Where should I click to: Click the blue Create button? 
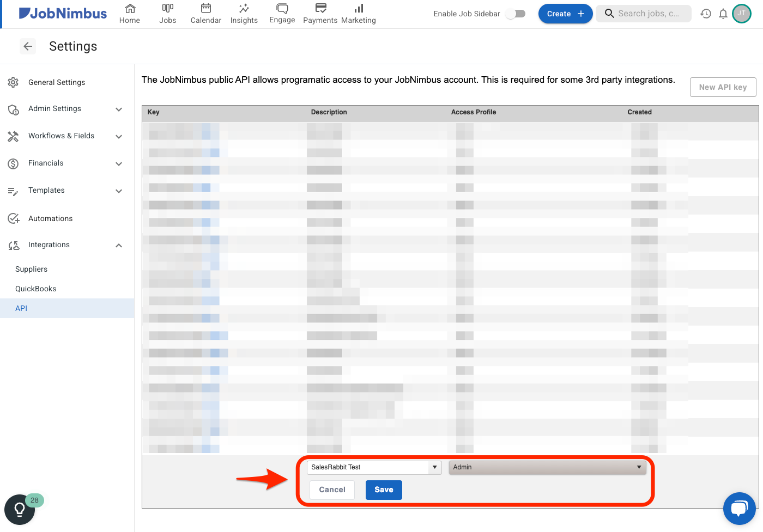coord(565,14)
